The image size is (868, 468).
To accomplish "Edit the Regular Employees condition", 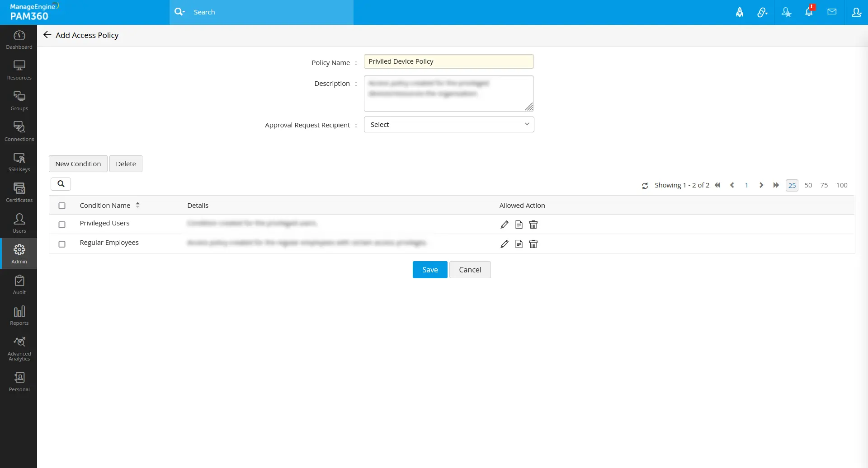I will click(505, 244).
